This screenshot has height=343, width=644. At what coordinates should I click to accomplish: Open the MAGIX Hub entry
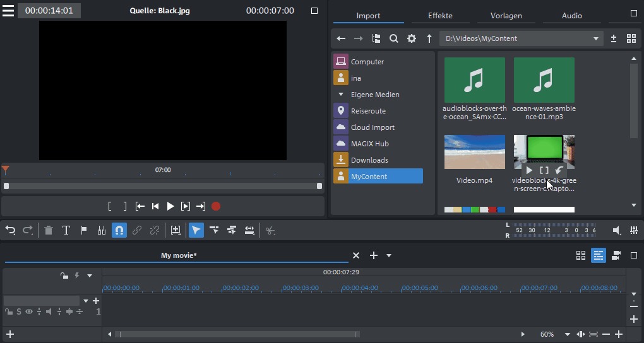point(369,144)
